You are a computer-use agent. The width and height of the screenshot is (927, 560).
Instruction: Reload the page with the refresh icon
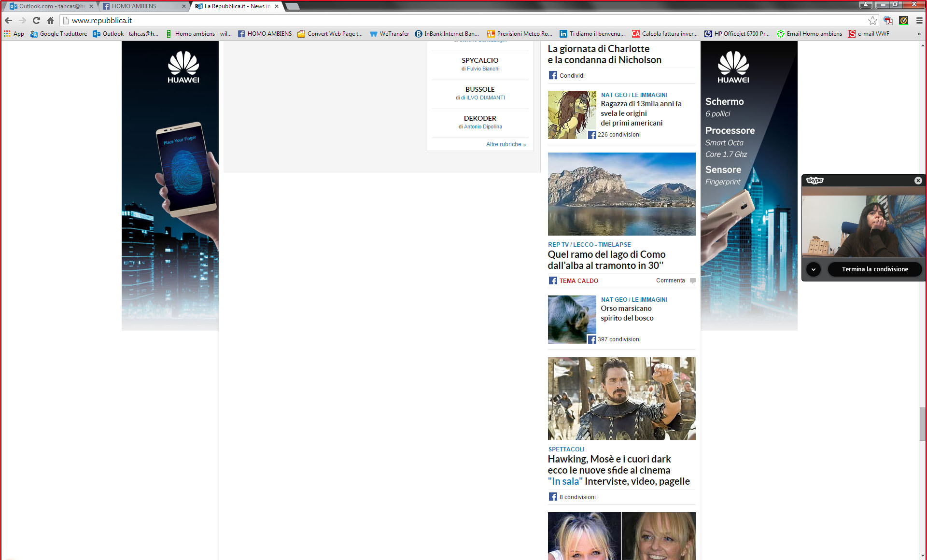[36, 20]
